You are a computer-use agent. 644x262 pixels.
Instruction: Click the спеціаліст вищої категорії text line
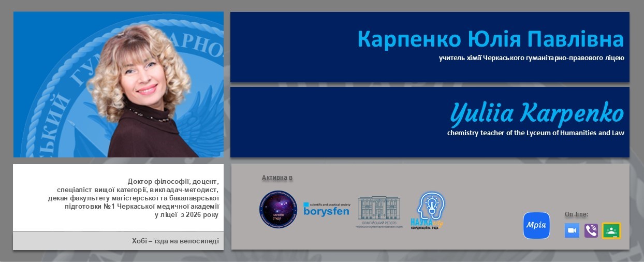coord(138,190)
